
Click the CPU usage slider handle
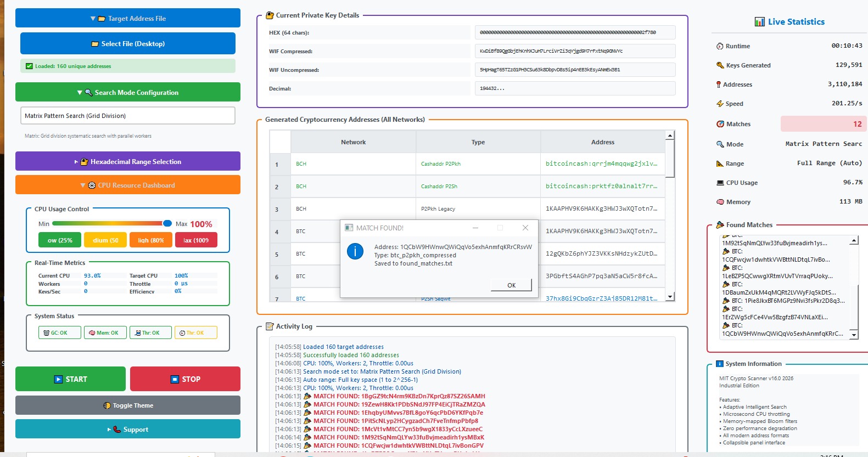(167, 223)
